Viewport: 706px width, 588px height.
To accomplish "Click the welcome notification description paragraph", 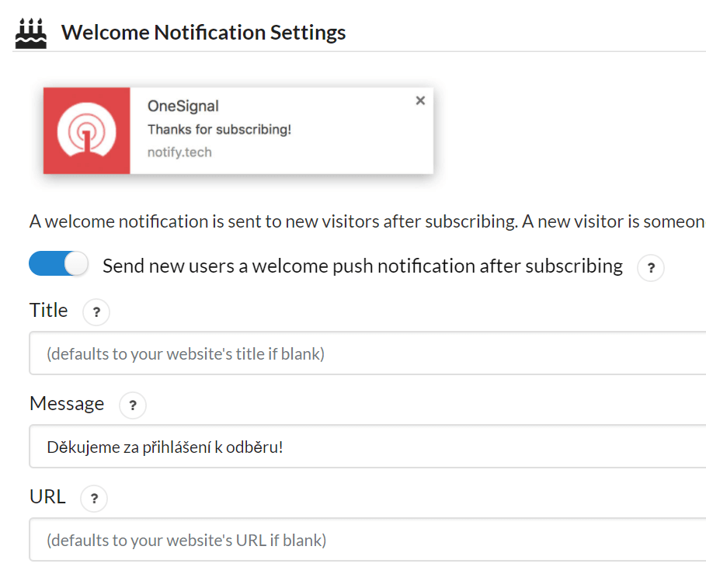I will (x=367, y=221).
